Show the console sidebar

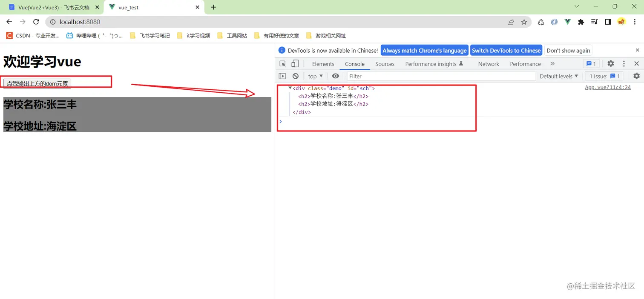click(x=282, y=76)
